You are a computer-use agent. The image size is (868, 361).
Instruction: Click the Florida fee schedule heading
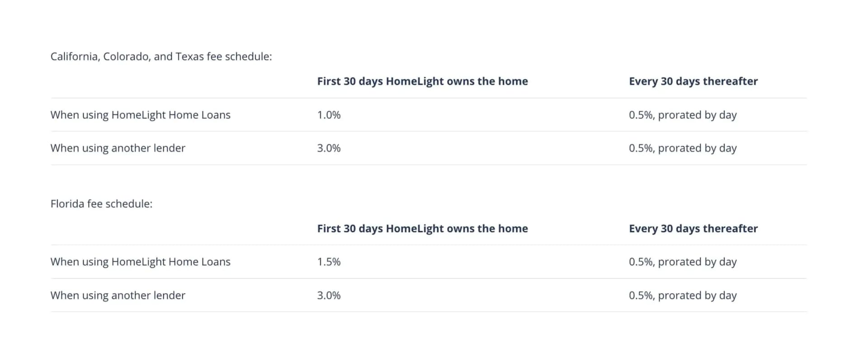(x=101, y=204)
